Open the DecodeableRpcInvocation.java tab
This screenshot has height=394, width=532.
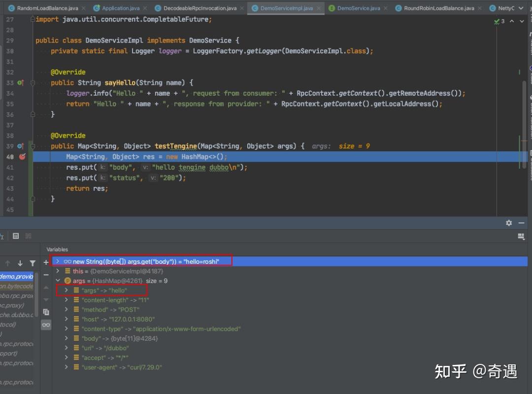tap(200, 8)
